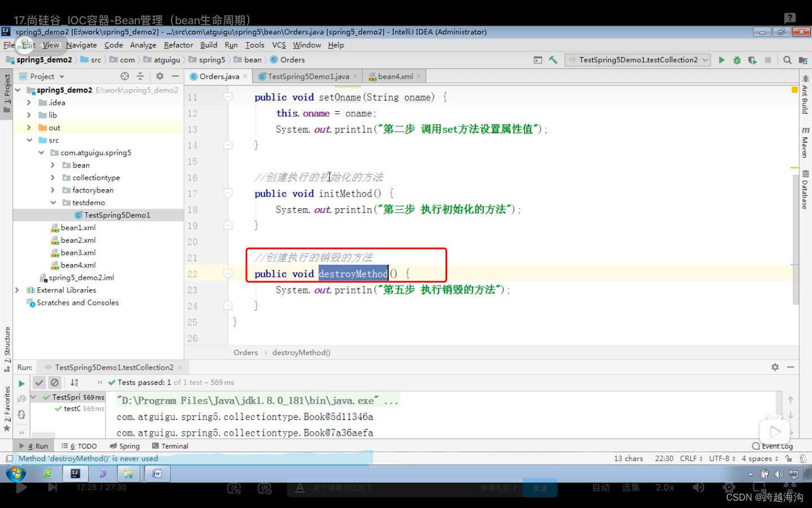Toggle the 2: Favorites side tab
This screenshot has width=812, height=508.
[x=7, y=409]
